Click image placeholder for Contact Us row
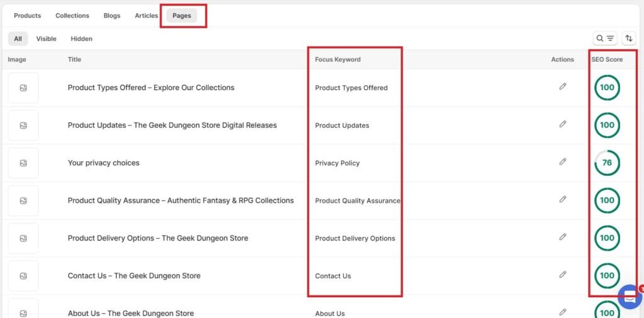This screenshot has width=644, height=318. click(23, 276)
